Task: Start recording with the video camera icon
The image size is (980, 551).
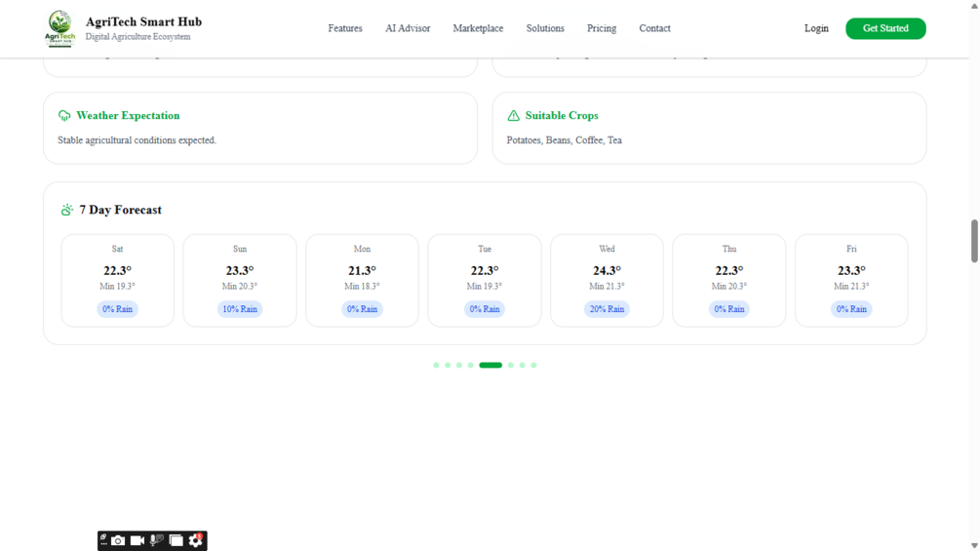Action: (x=137, y=540)
